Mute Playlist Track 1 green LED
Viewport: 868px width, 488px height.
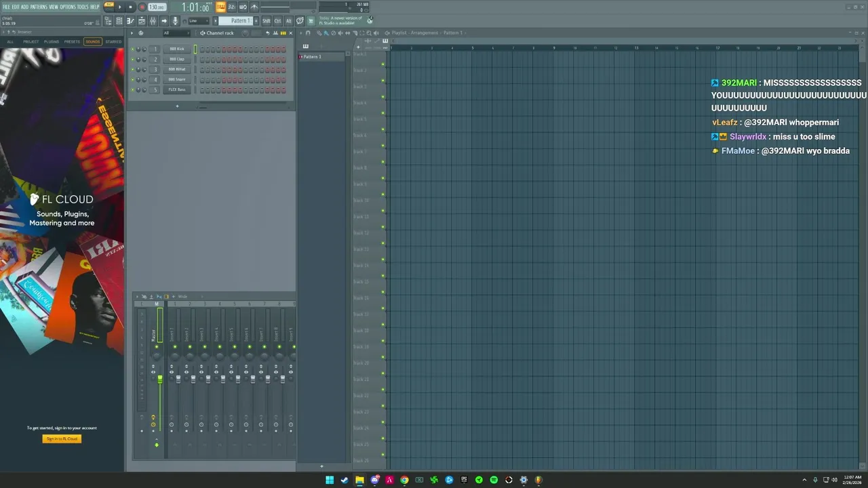point(383,64)
